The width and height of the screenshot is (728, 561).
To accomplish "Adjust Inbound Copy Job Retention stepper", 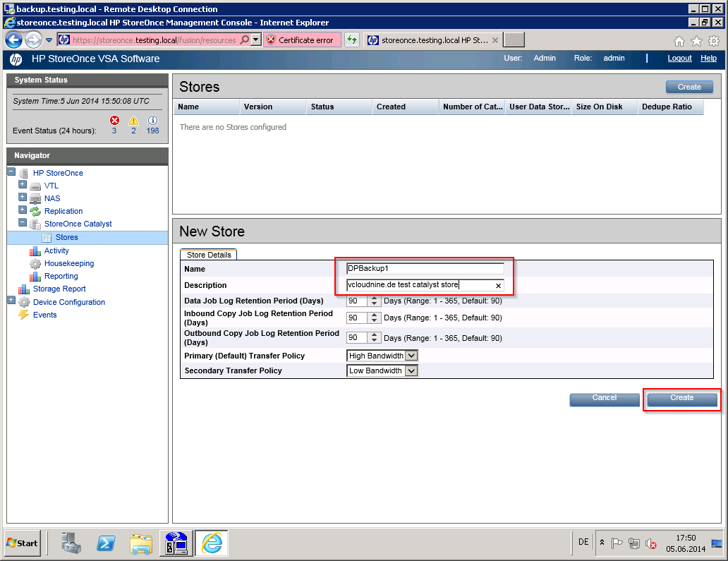I will (x=374, y=318).
